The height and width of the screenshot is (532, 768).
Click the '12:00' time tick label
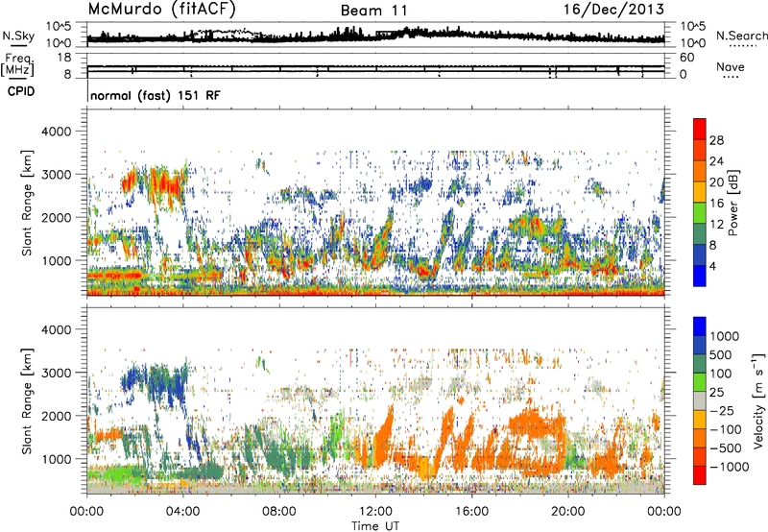(375, 512)
